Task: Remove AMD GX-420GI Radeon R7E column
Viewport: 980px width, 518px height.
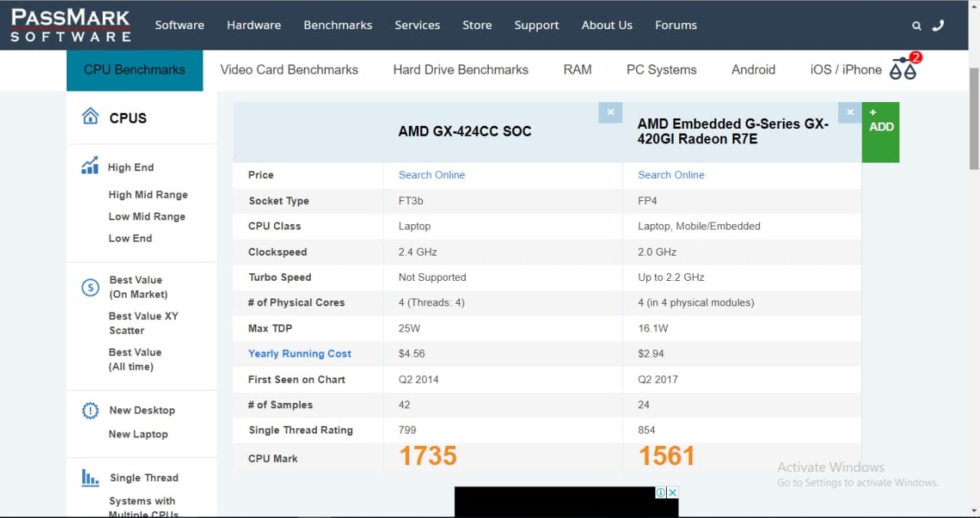Action: click(x=850, y=112)
